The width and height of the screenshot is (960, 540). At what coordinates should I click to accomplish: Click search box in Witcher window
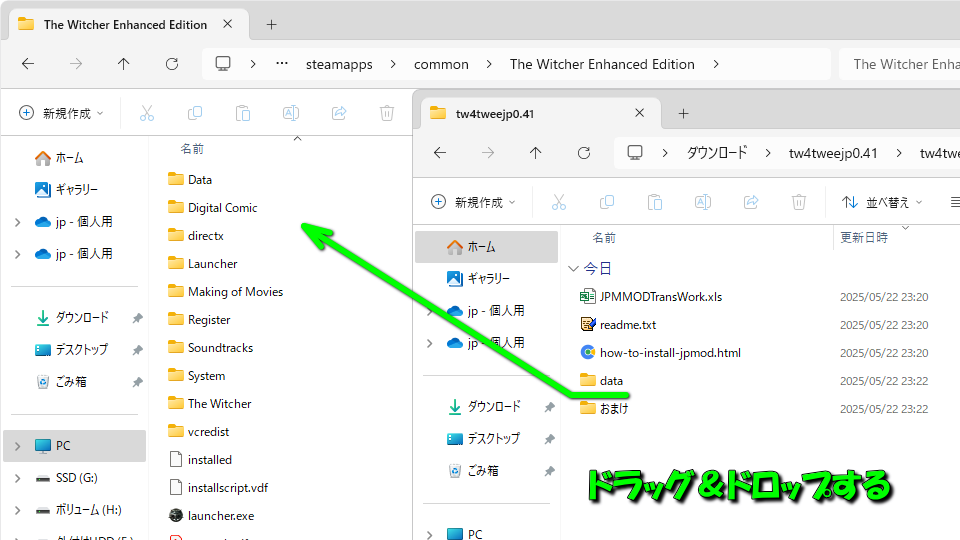900,64
